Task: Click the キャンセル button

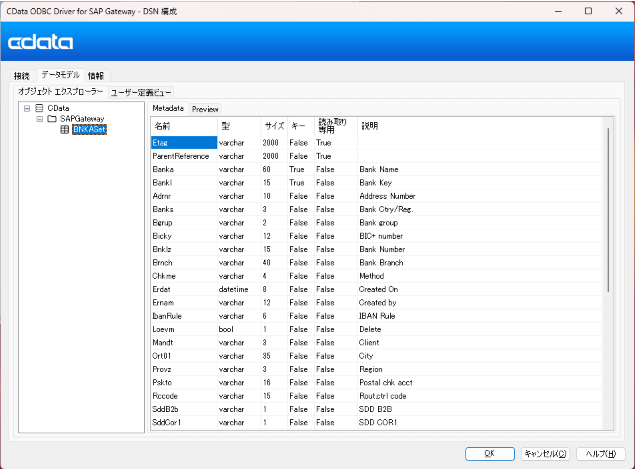Action: [x=545, y=454]
